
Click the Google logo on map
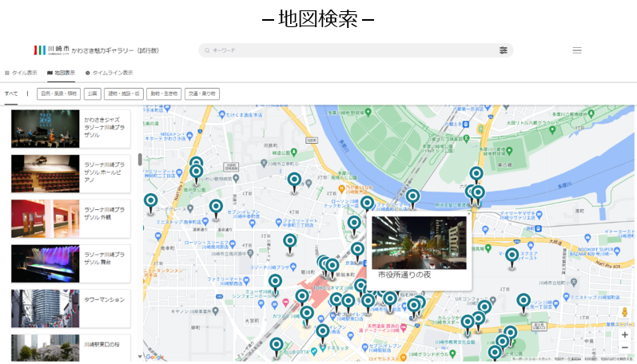[155, 357]
